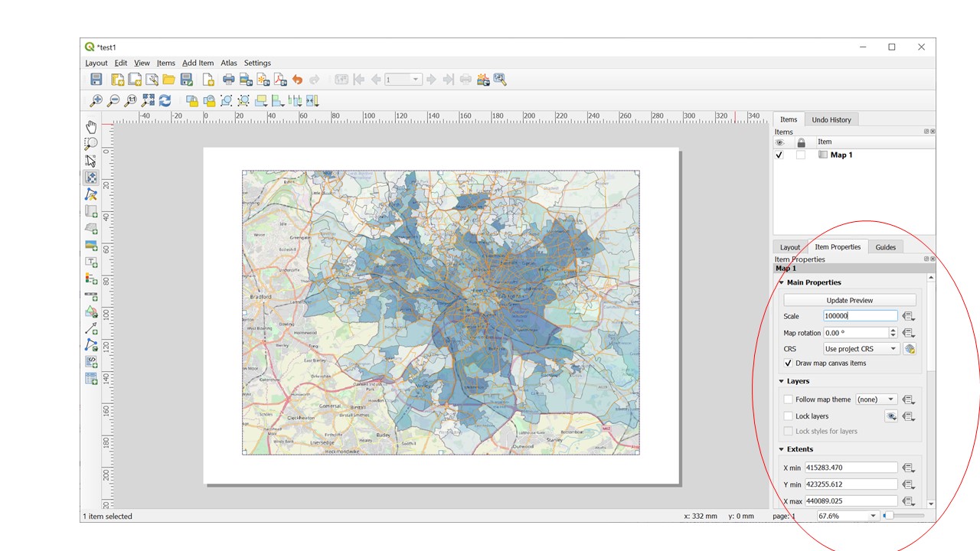Click the Atlas settings icon
This screenshot has width=980, height=551.
pos(501,80)
